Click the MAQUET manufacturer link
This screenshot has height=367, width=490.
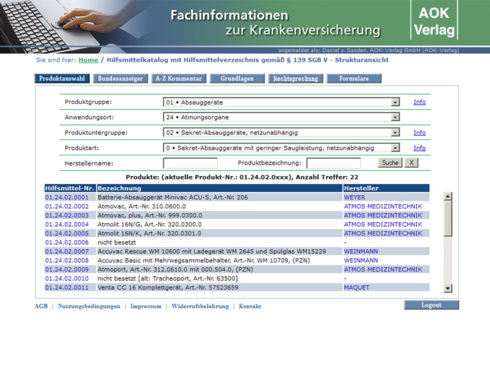click(x=357, y=287)
